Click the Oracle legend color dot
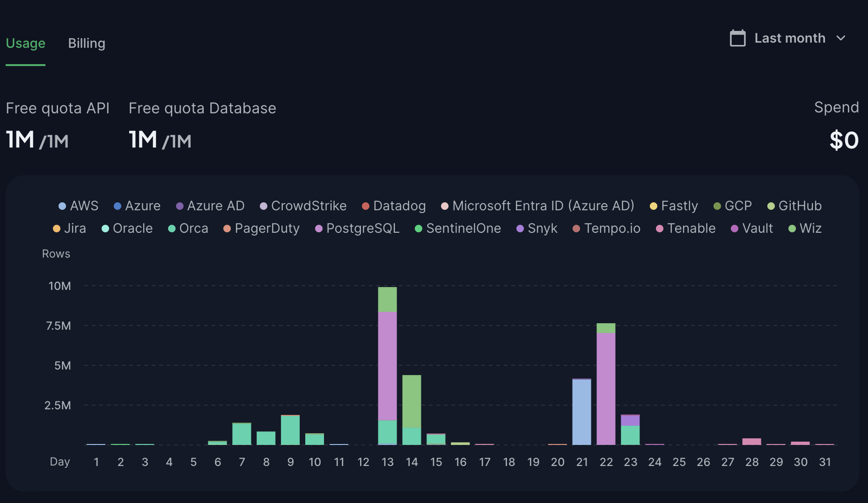Screen dimensions: 868x503 pos(105,229)
